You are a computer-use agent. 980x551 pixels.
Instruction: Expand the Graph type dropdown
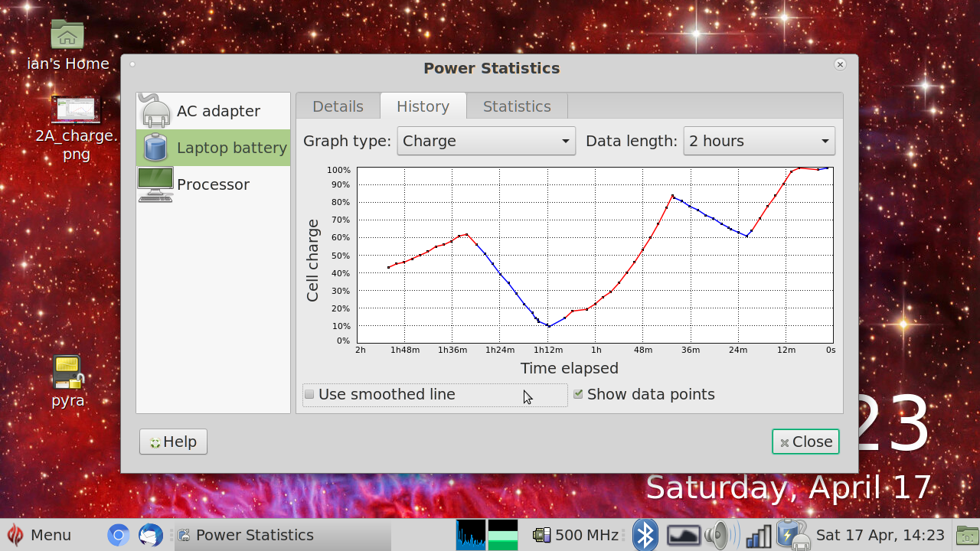[x=486, y=141]
